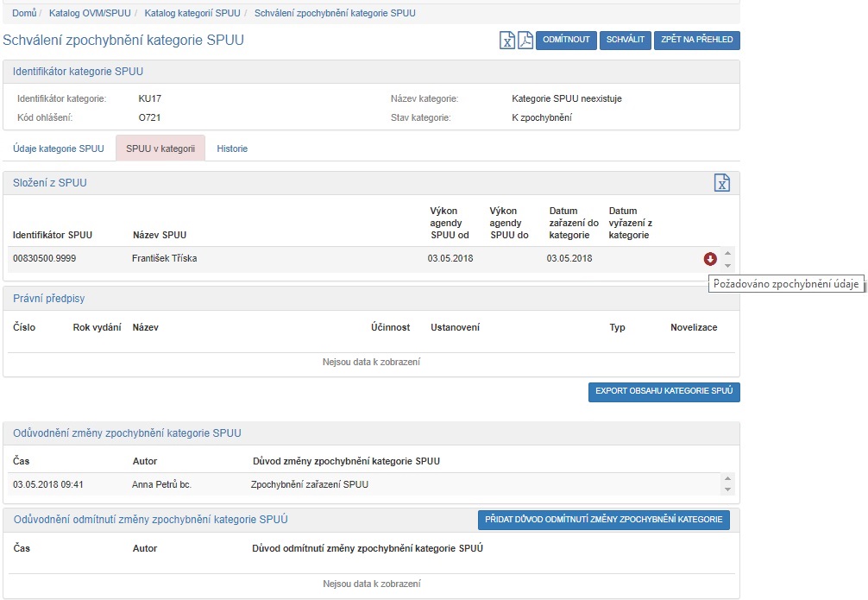Switch to Údaje kategorie SPUU tab

coord(59,148)
